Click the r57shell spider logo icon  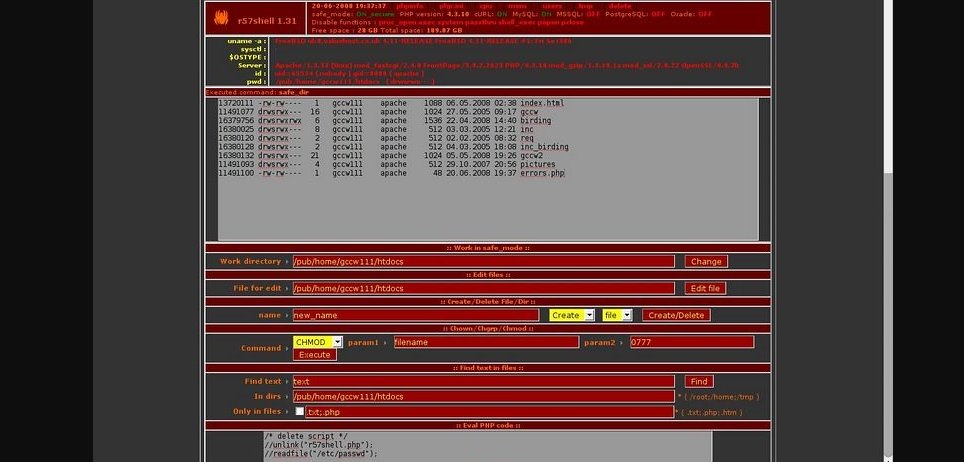(221, 18)
